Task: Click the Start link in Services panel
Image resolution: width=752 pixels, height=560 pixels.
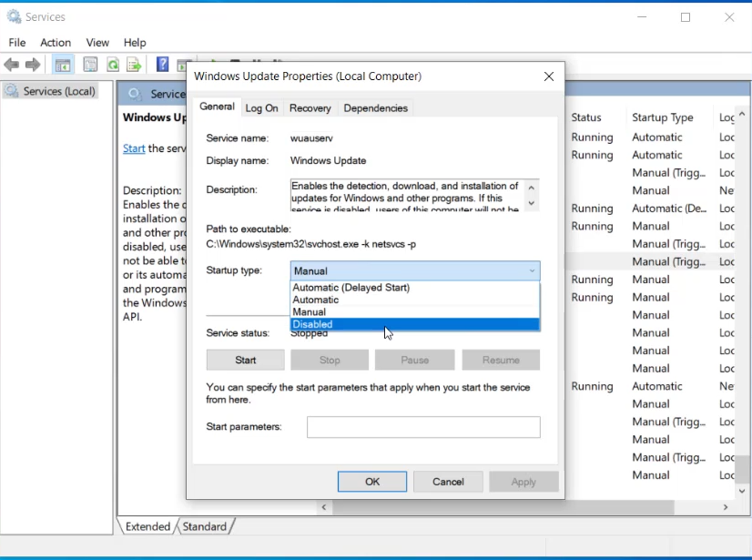Action: point(134,148)
